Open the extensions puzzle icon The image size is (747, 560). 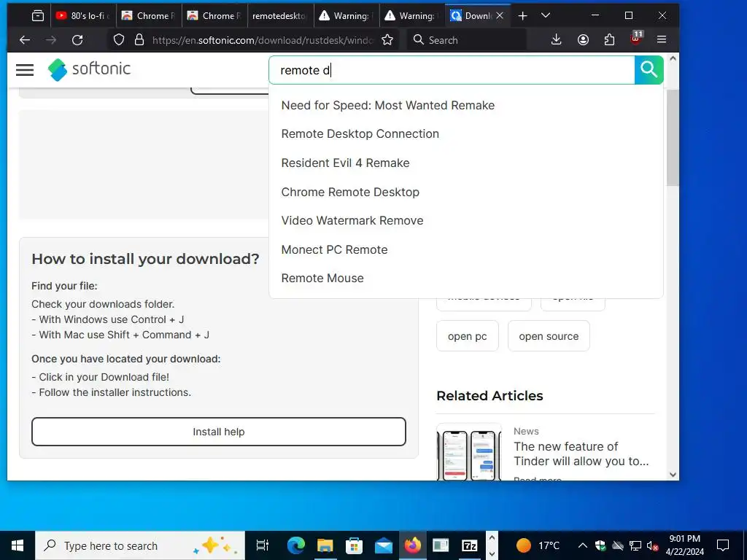coord(609,40)
